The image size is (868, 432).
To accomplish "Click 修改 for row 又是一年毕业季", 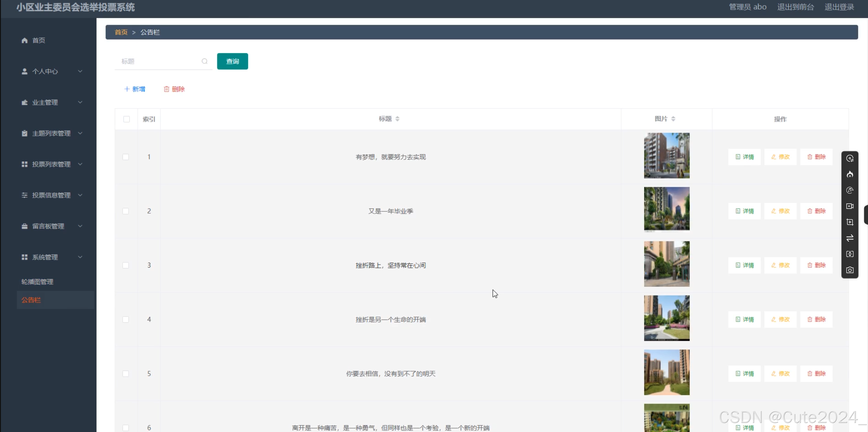I will coord(780,211).
